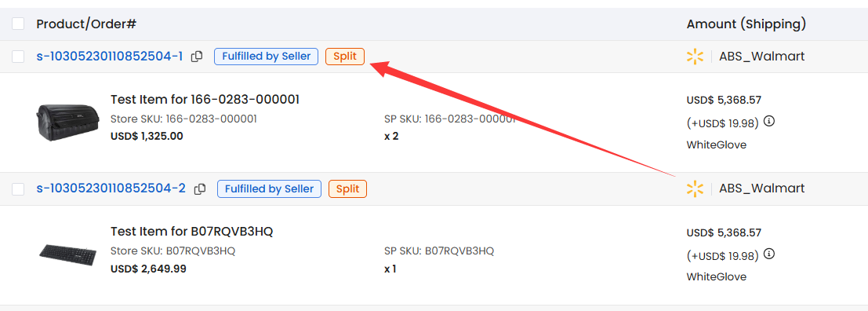The width and height of the screenshot is (868, 311).
Task: Open the black keyboard product thumbnail
Action: (x=67, y=254)
